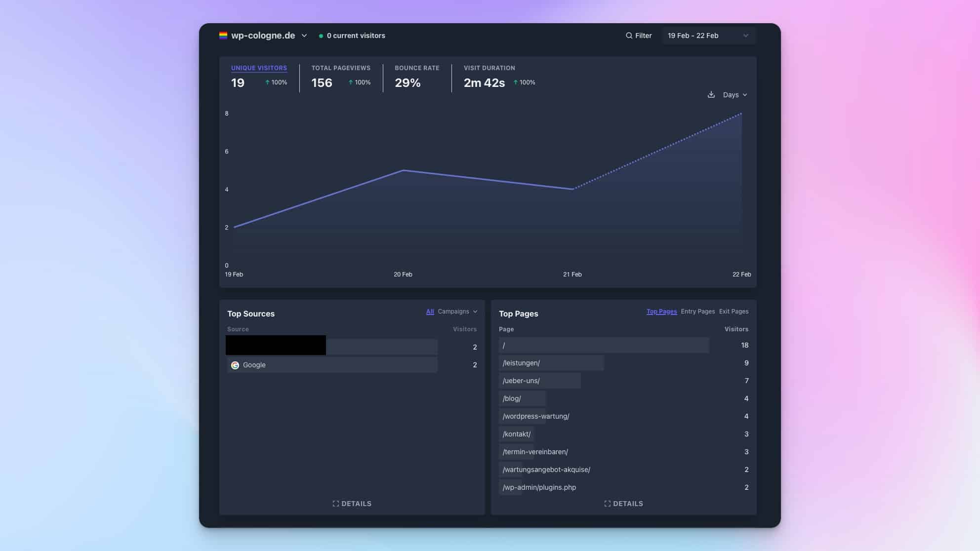Image resolution: width=980 pixels, height=551 pixels.
Task: Select the Bounce Rate metric
Action: (x=416, y=68)
